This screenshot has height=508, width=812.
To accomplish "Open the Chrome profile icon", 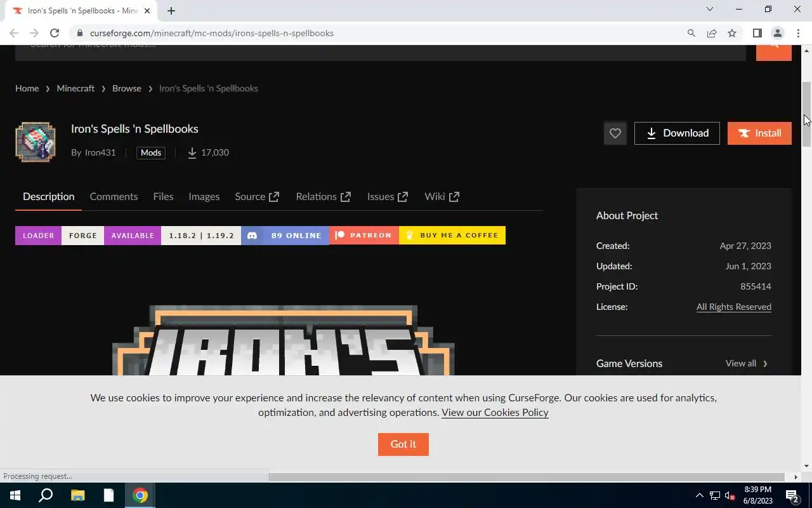I will coord(778,33).
